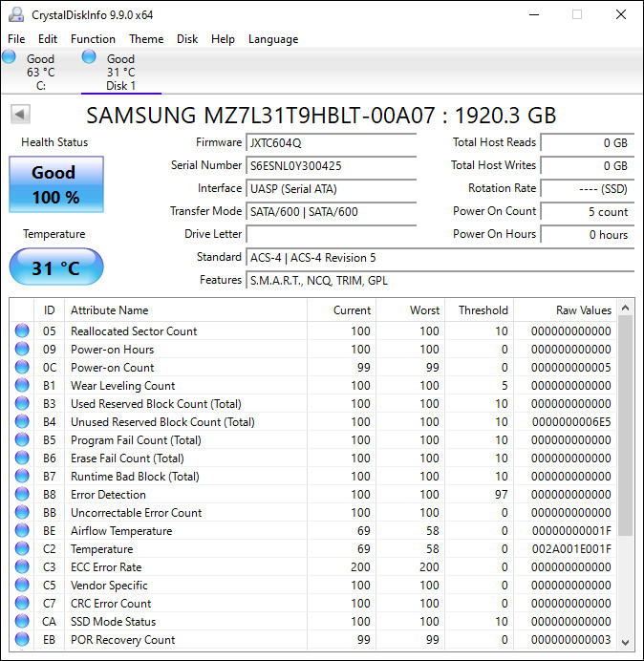Click status orb of Erase Fail Count row
This screenshot has width=644, height=661.
coord(22,458)
